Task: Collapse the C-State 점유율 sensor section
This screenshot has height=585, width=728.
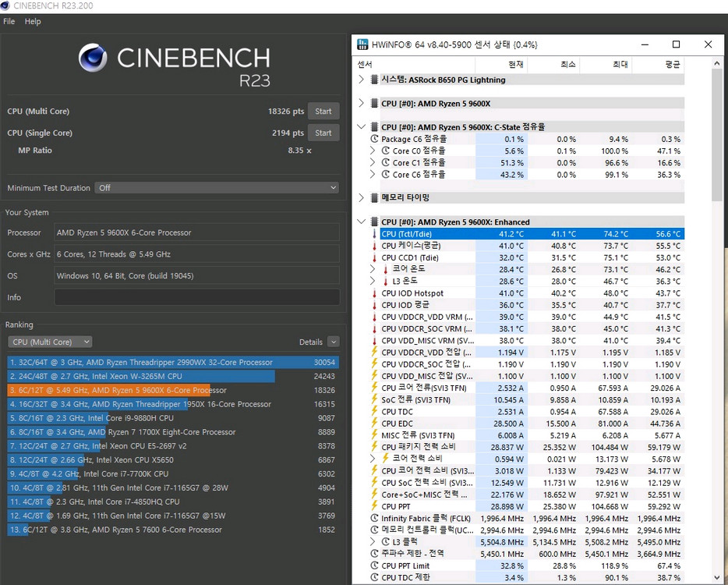Action: (x=361, y=126)
